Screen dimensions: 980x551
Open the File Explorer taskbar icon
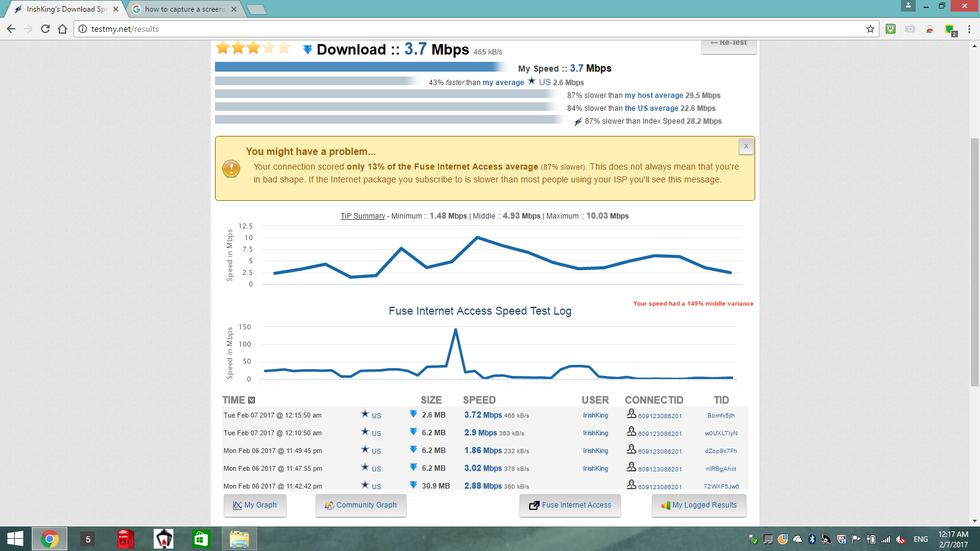[239, 539]
